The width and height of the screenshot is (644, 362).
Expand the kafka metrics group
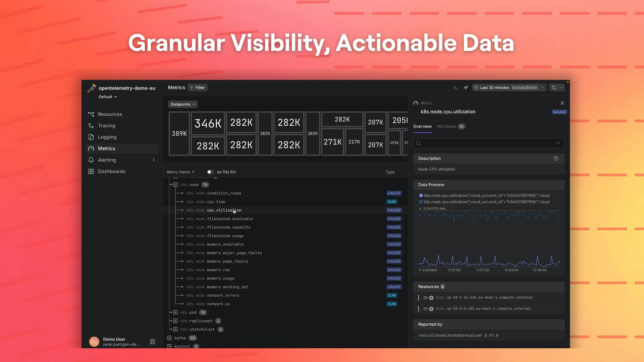click(169, 338)
